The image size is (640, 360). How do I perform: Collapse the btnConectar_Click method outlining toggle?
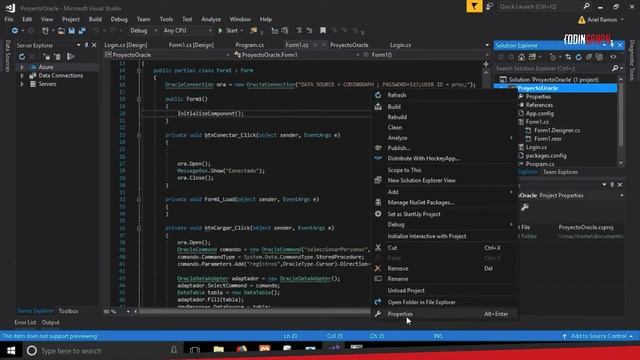pos(139,135)
